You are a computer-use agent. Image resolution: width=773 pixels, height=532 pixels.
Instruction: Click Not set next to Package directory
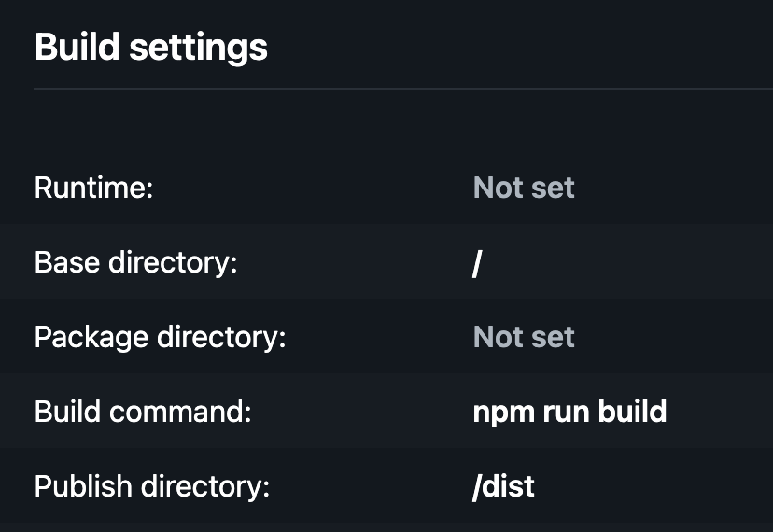[524, 337]
